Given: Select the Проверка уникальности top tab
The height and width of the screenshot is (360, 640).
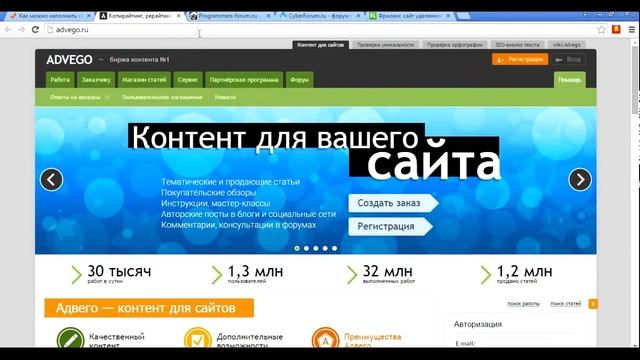Looking at the screenshot, I should click(x=385, y=45).
